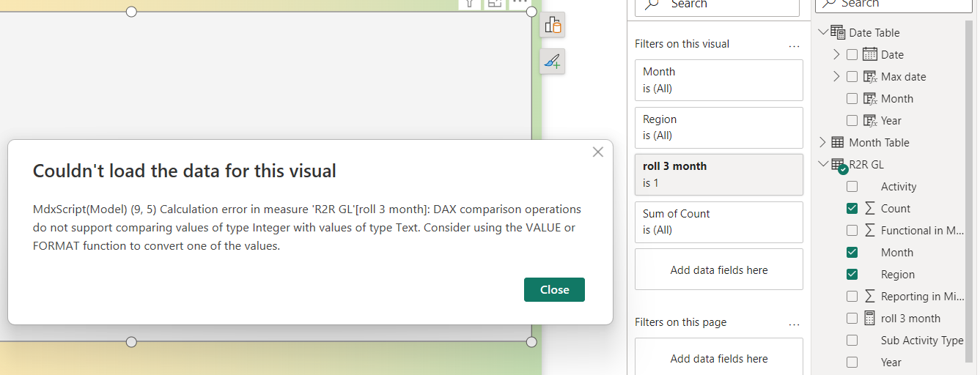Collapse the Date Table tree
This screenshot has width=980, height=375.
pyautogui.click(x=822, y=32)
